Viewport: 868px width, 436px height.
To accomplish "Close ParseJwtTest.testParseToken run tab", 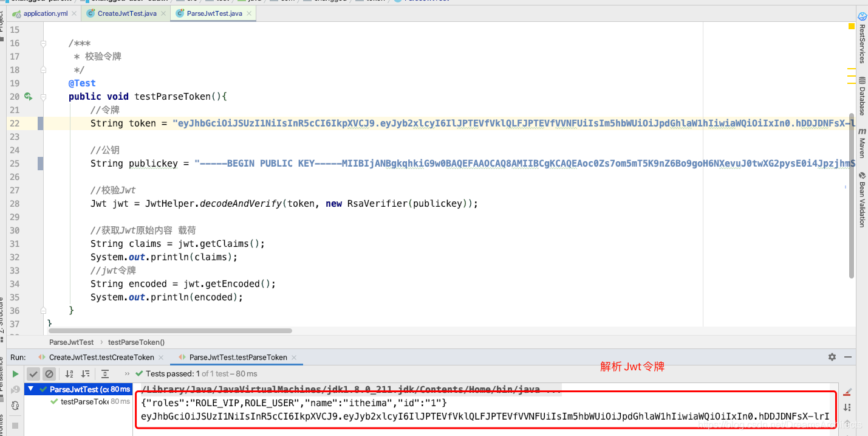I will pyautogui.click(x=295, y=358).
